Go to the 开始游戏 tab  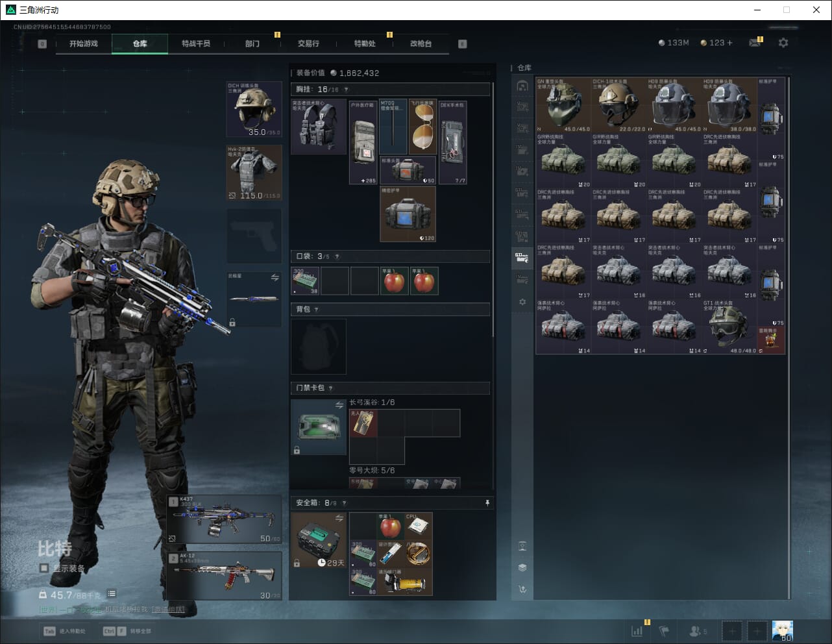coord(84,43)
